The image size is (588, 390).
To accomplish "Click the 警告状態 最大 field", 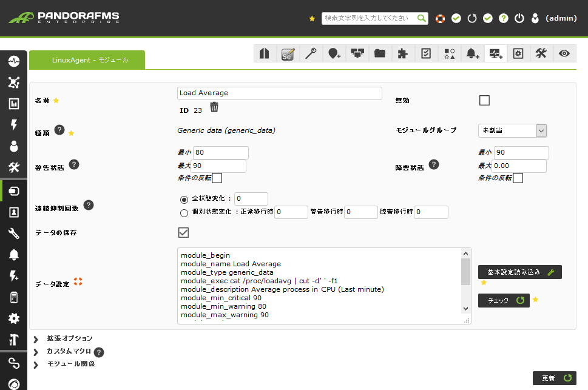I will pyautogui.click(x=218, y=166).
